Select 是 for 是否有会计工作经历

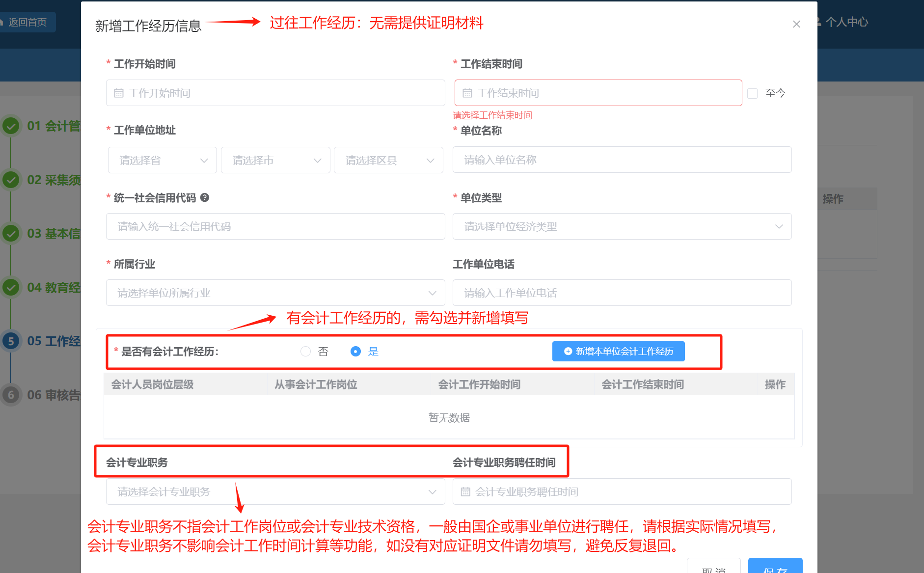tap(355, 352)
